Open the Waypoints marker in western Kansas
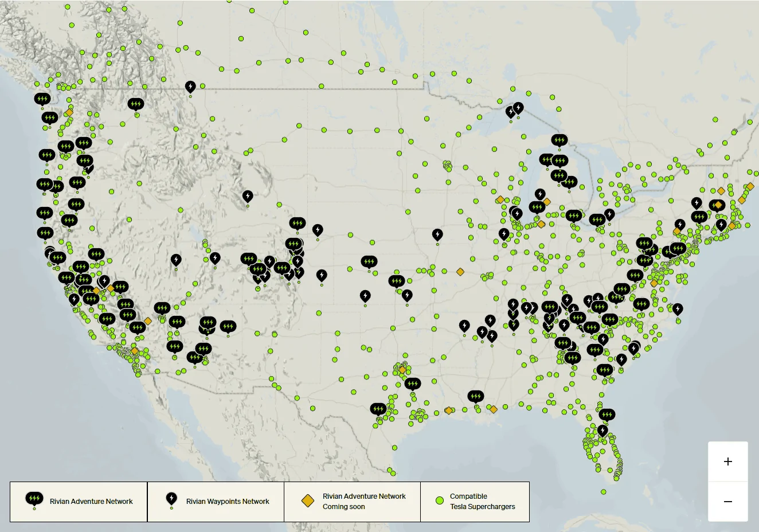 pos(365,296)
